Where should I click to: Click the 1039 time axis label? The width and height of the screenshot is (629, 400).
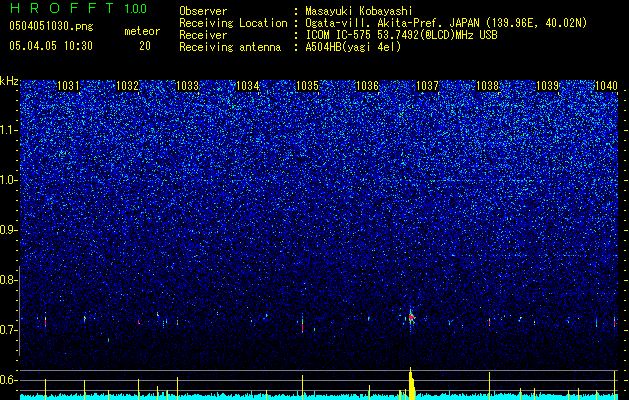point(547,86)
